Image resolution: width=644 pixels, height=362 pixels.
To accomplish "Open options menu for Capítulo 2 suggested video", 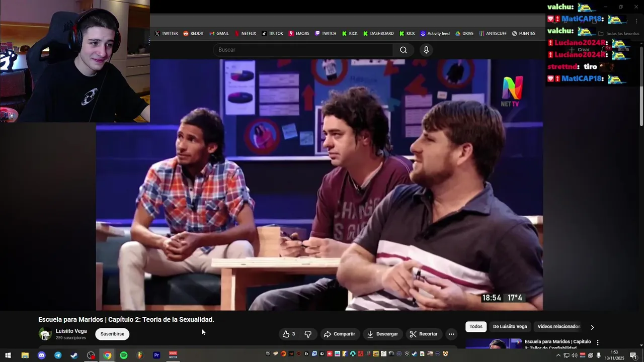I will click(x=598, y=342).
